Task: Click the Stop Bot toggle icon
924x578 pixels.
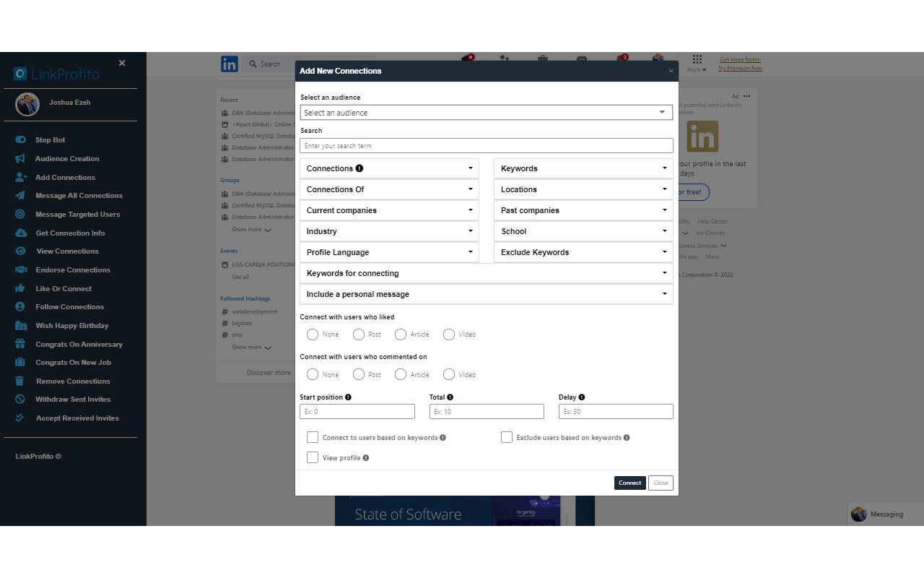Action: pos(20,139)
